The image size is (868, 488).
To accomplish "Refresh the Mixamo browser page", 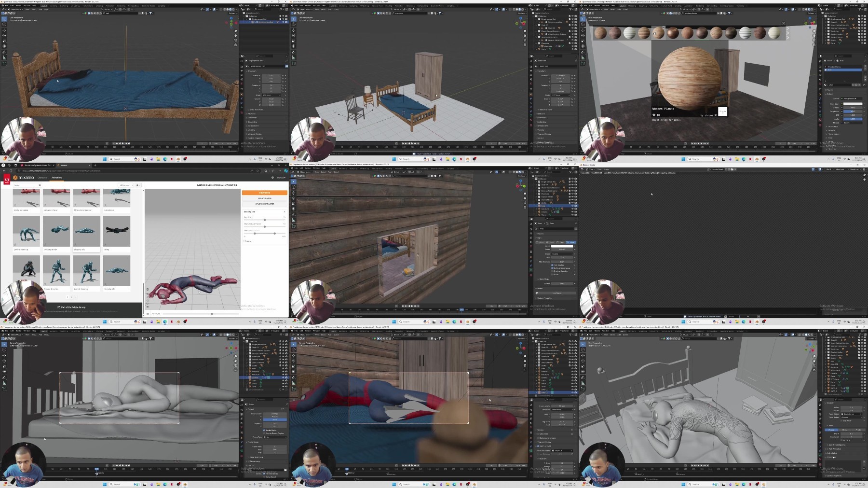I will pos(11,171).
